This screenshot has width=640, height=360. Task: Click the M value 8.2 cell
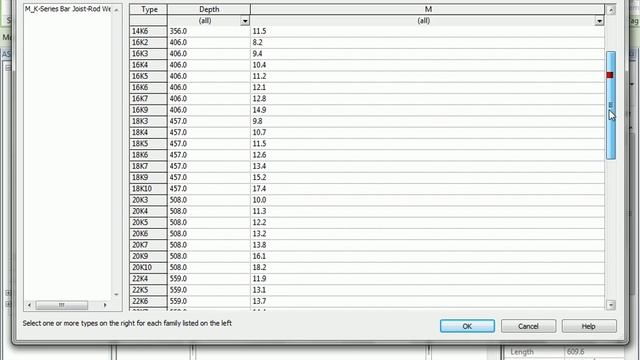[427, 42]
